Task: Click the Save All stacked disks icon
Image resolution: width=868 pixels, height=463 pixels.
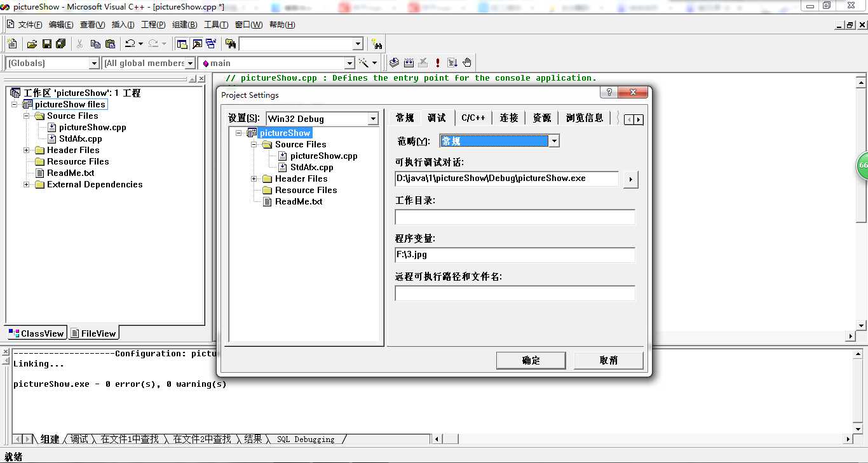Action: 61,44
